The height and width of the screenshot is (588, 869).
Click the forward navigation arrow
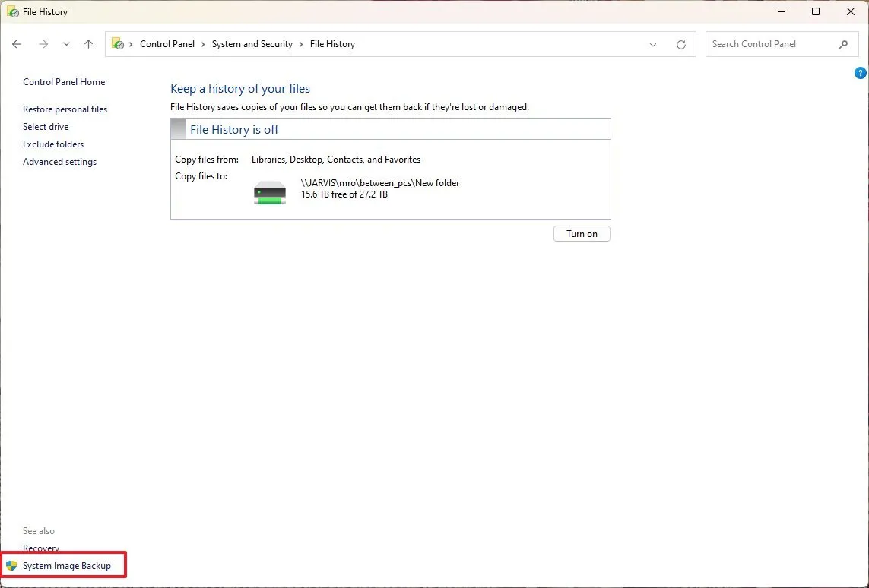coord(43,44)
